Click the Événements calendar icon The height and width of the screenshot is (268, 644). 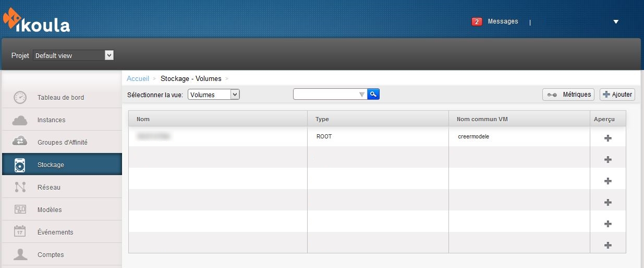(x=20, y=232)
